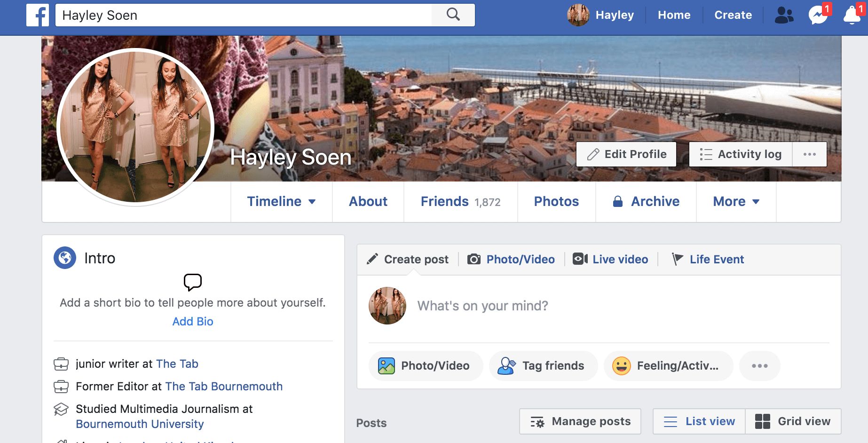The width and height of the screenshot is (868, 443).
Task: Switch posts to List view
Action: pyautogui.click(x=699, y=421)
